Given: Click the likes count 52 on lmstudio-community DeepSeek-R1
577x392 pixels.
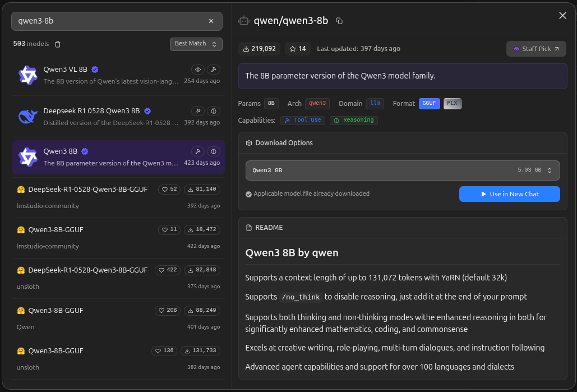Looking at the screenshot, I should tap(170, 189).
